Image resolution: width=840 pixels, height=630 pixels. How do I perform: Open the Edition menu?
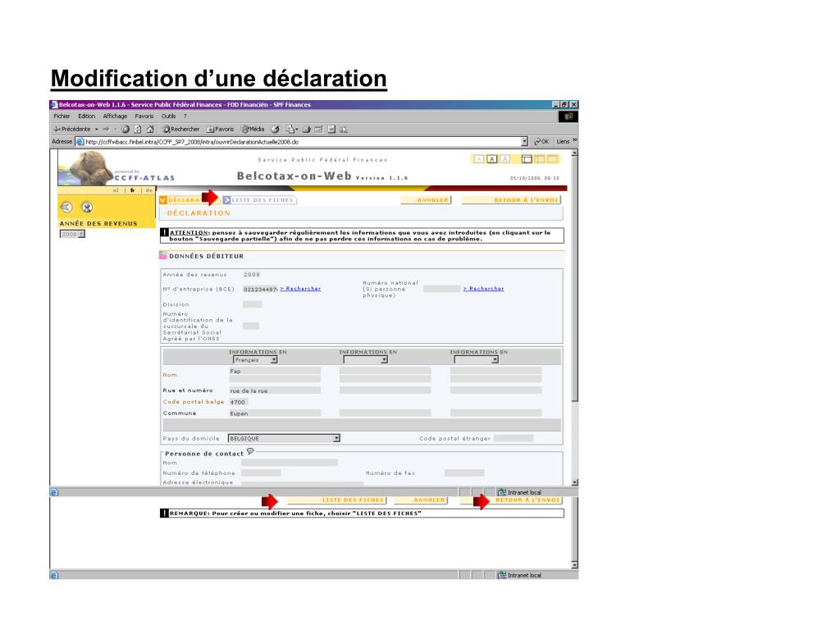coord(86,116)
